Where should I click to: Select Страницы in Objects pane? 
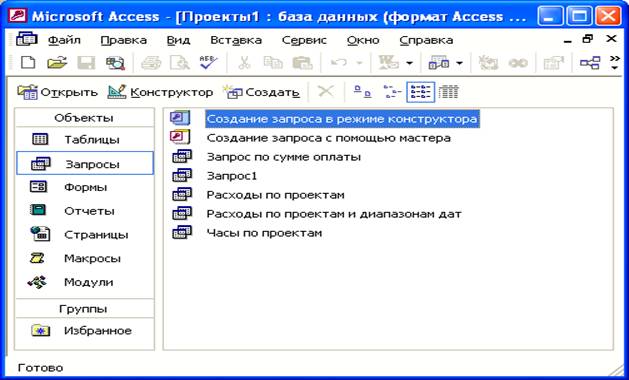(85, 234)
